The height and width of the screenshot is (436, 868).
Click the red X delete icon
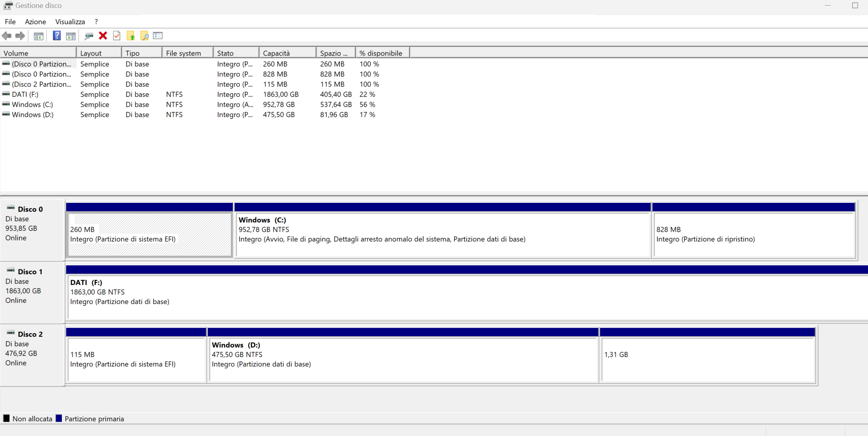pos(103,36)
